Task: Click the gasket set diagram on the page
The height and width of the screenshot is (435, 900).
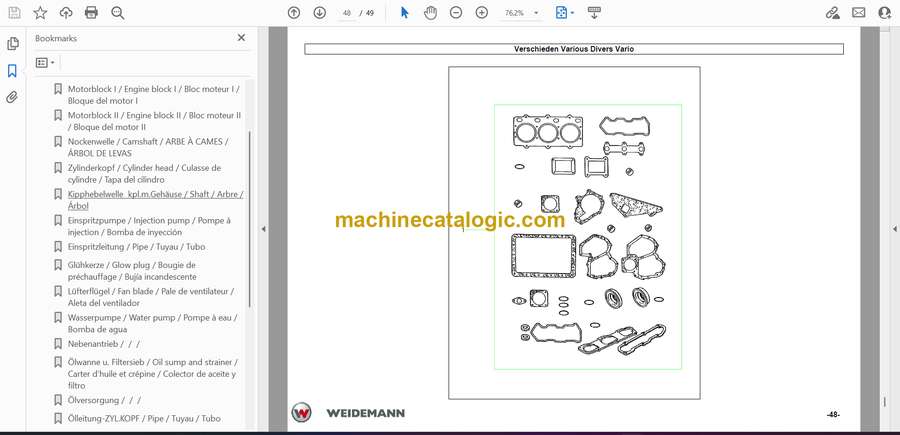Action: point(588,236)
